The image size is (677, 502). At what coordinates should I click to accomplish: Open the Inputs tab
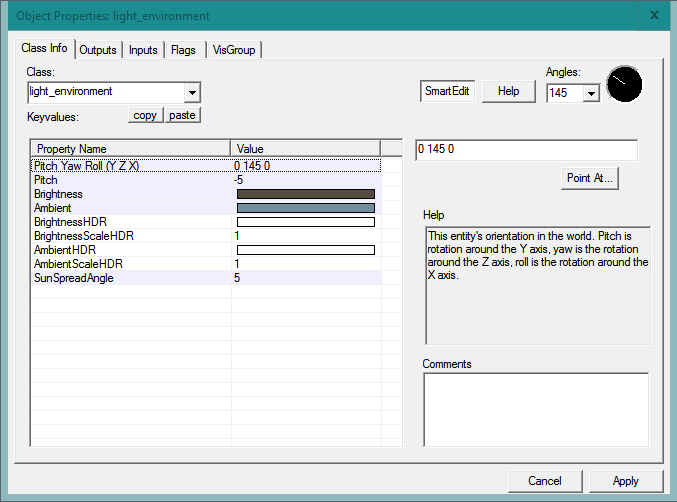click(x=143, y=50)
